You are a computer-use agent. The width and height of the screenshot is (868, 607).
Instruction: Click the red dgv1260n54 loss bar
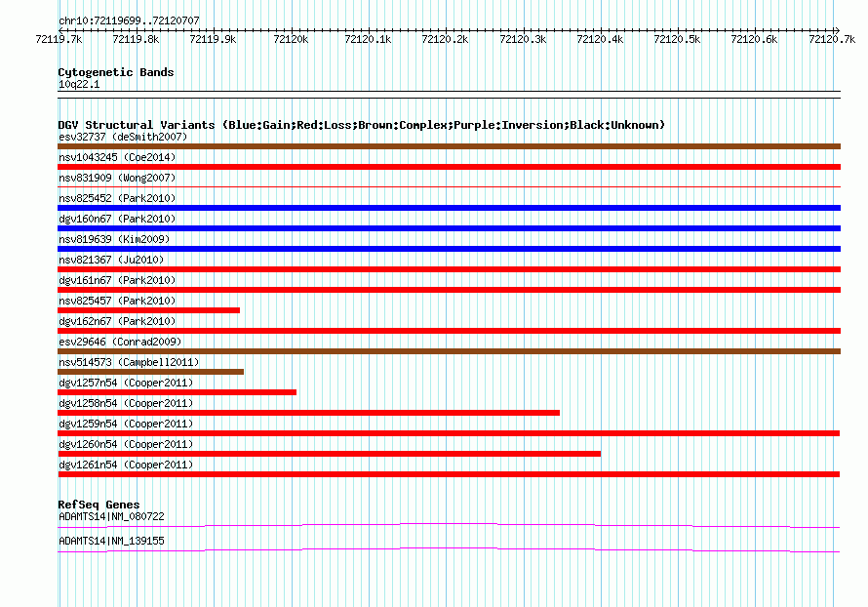[x=330, y=454]
